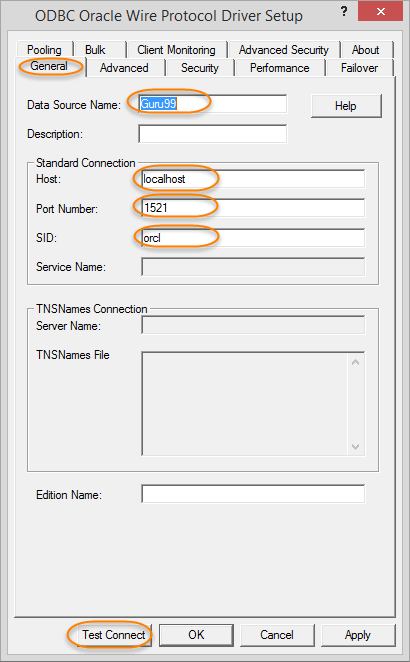Select the Client Monitoring tab
Image resolution: width=410 pixels, height=662 pixels.
[x=176, y=50]
